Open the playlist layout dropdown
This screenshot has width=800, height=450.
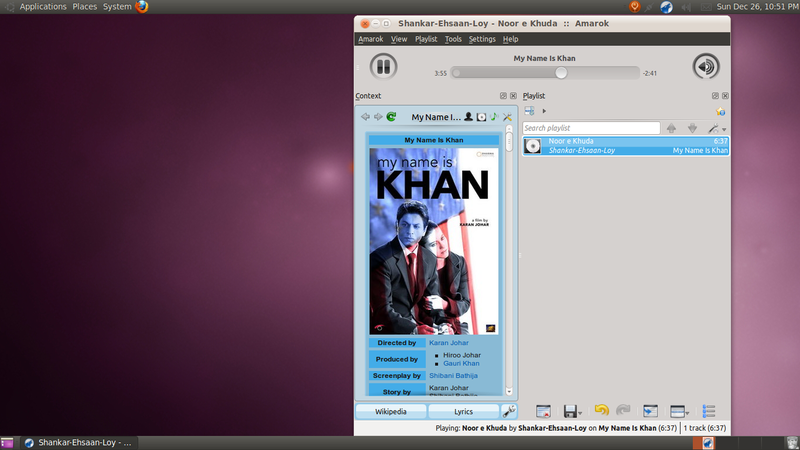(679, 411)
